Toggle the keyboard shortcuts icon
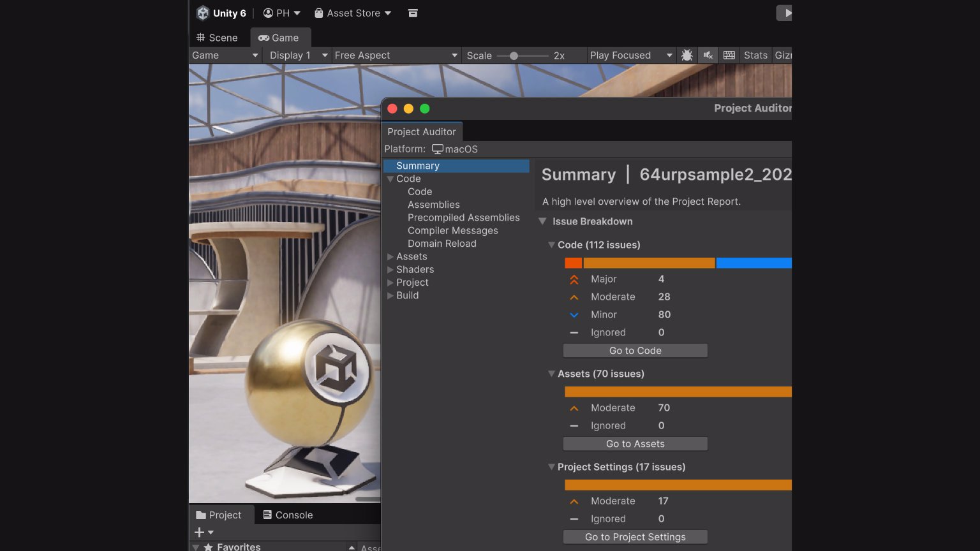The image size is (980, 551). 729,55
